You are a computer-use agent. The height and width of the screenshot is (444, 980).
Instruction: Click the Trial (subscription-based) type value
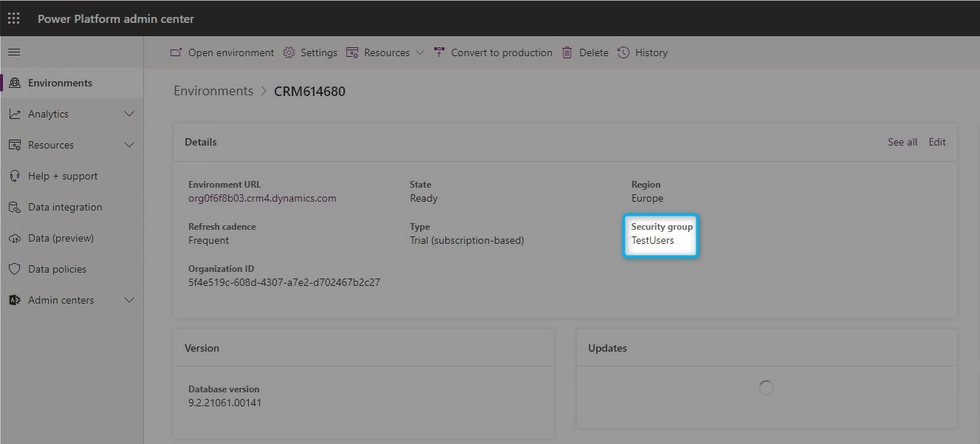click(467, 240)
